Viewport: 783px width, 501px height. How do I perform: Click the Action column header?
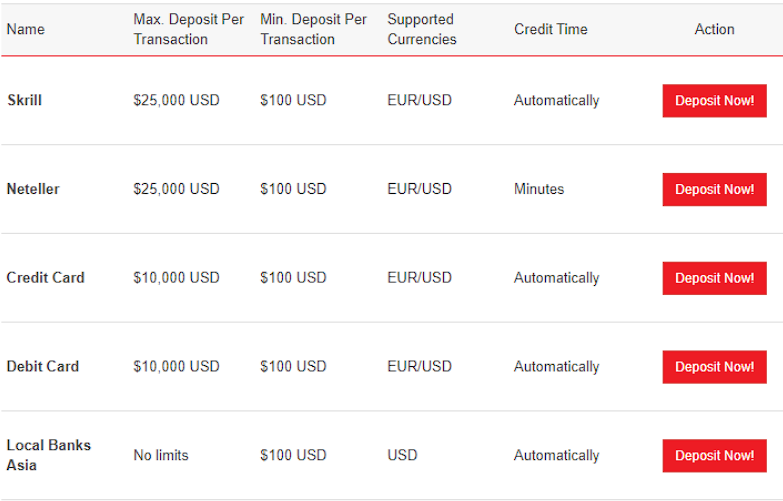point(715,29)
